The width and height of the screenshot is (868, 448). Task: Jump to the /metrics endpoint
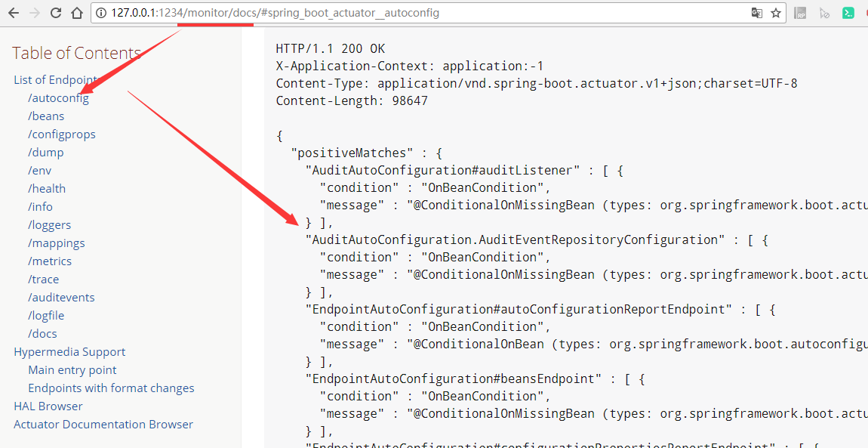pyautogui.click(x=50, y=261)
